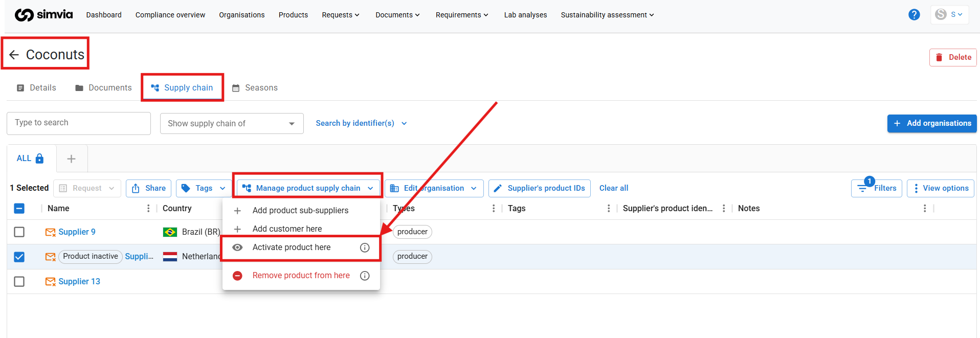
Task: Open Types column options menu
Action: coord(494,209)
